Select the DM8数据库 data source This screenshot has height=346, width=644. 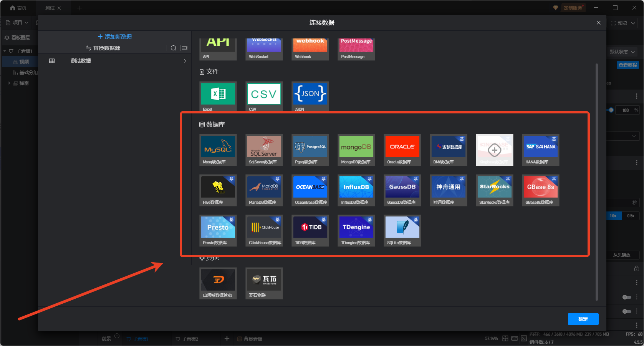pyautogui.click(x=449, y=150)
